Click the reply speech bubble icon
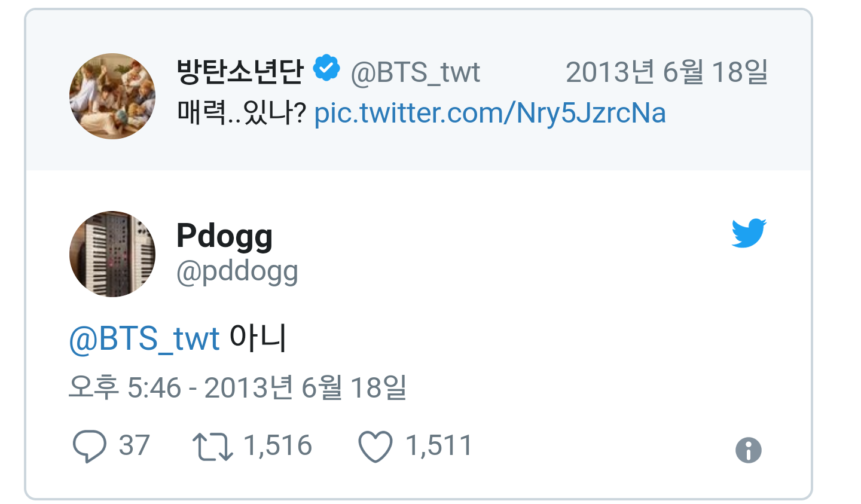 90,447
